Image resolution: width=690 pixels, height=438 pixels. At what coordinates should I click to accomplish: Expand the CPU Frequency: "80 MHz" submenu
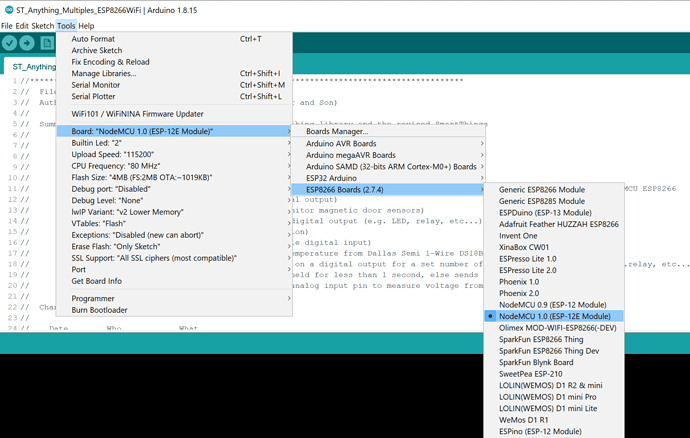point(174,166)
